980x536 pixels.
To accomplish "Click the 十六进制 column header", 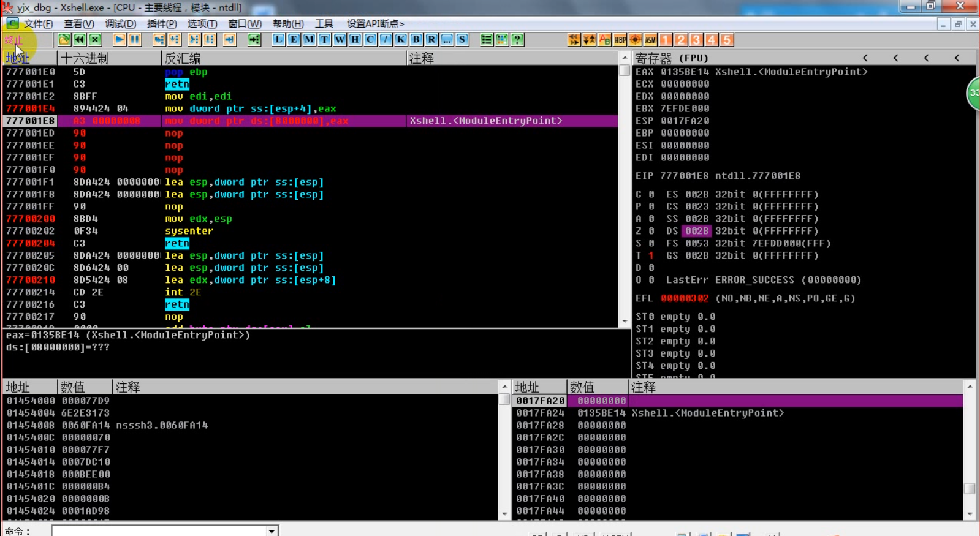I will click(x=109, y=58).
